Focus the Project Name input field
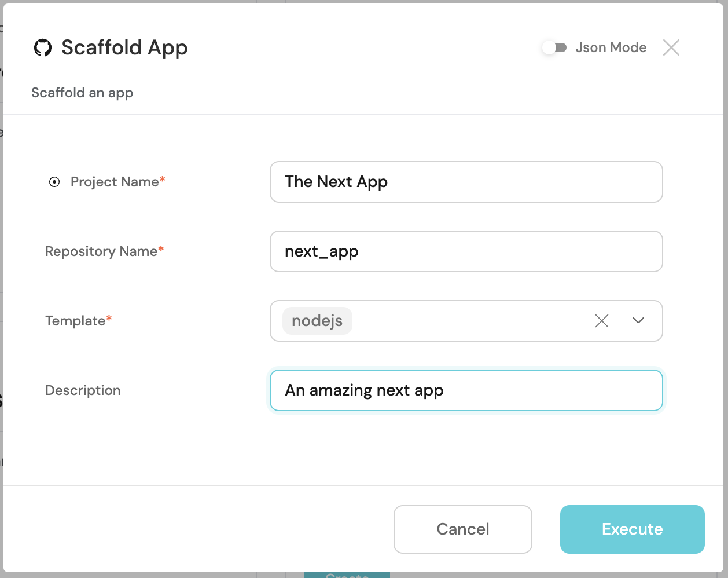 coord(466,182)
